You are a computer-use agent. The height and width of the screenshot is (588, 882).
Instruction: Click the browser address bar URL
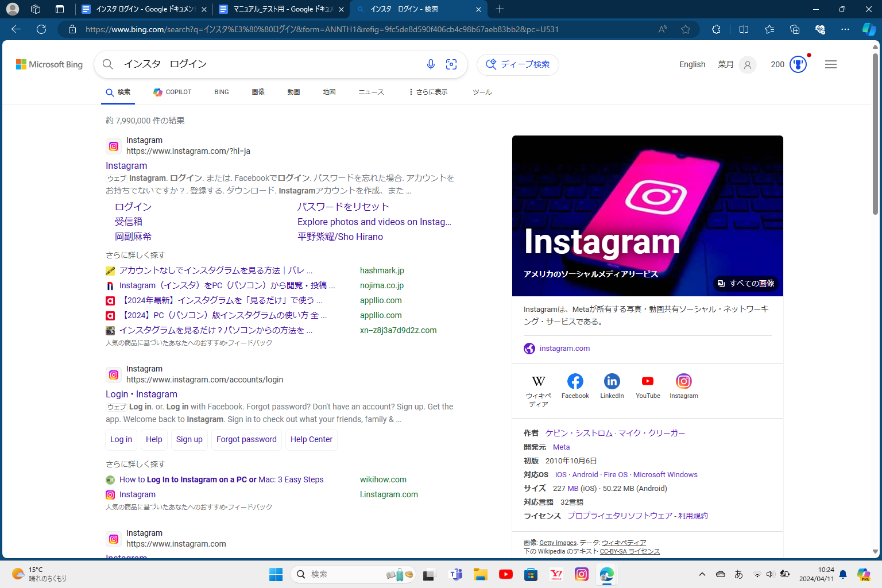click(322, 29)
